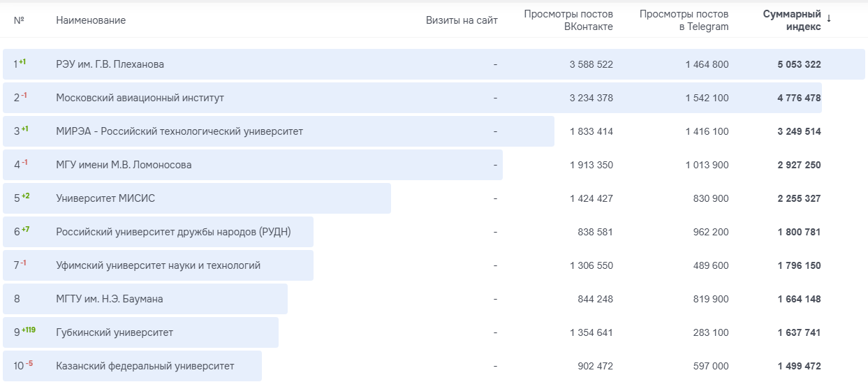Open МИРЭА - Российский технологический университет
This screenshot has height=382, width=868.
coord(179,131)
